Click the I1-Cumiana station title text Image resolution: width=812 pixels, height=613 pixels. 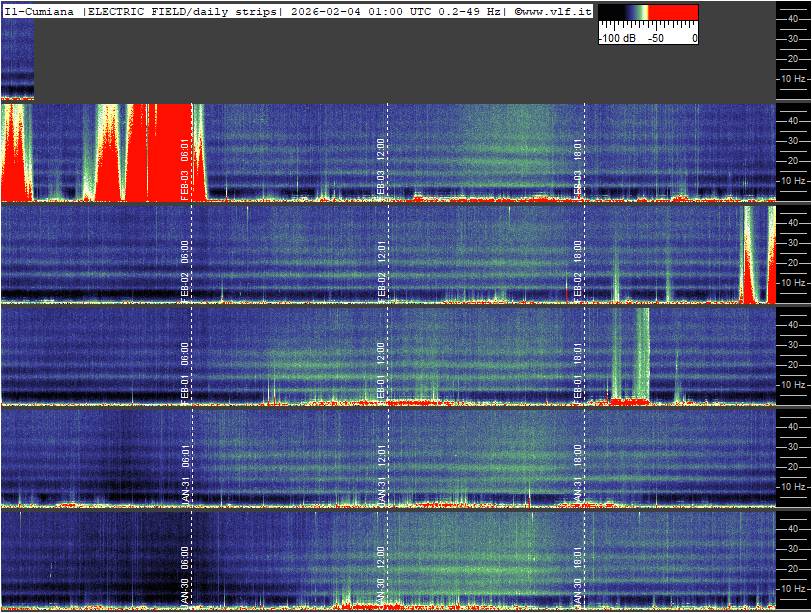click(40, 11)
